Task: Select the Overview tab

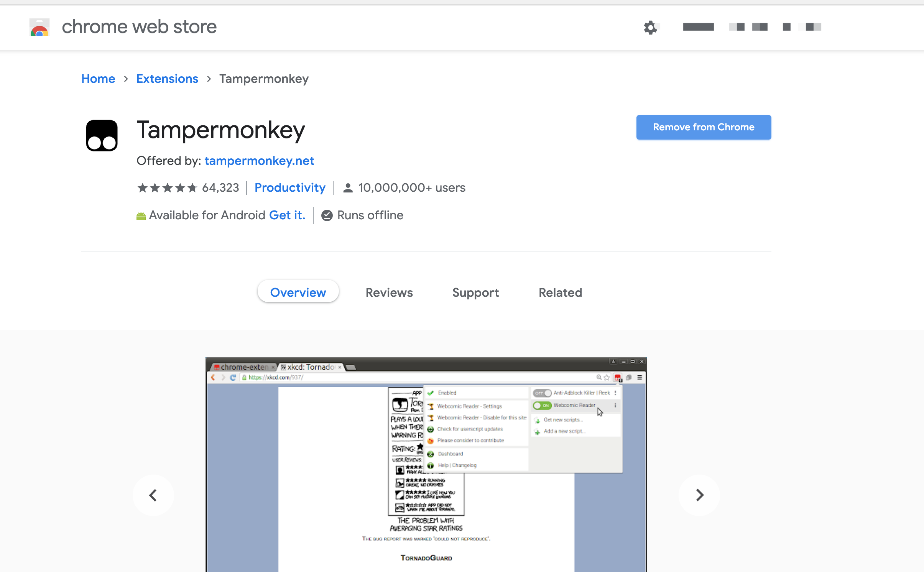Action: [x=298, y=293]
